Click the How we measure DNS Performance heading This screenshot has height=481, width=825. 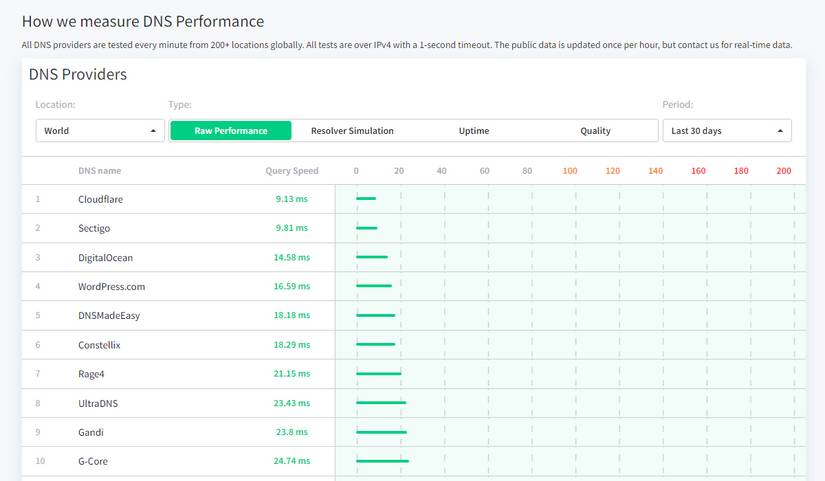143,22
